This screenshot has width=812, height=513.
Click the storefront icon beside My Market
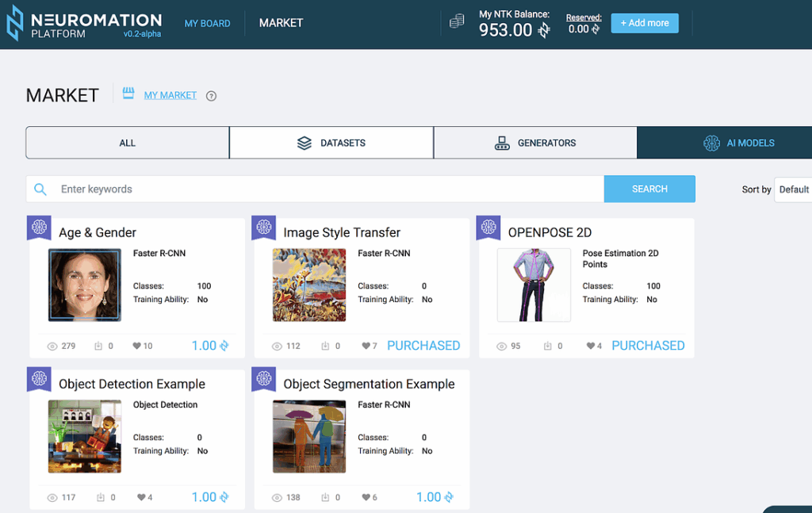tap(128, 94)
